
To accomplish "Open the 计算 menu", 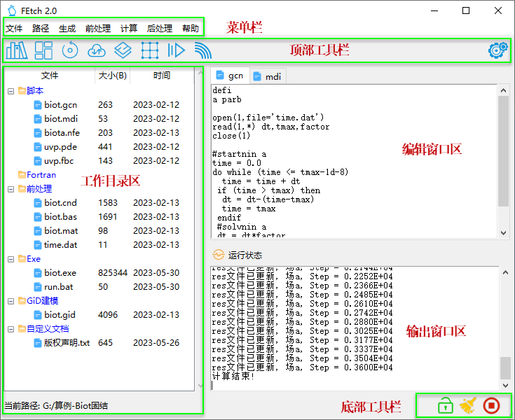I will [x=129, y=29].
